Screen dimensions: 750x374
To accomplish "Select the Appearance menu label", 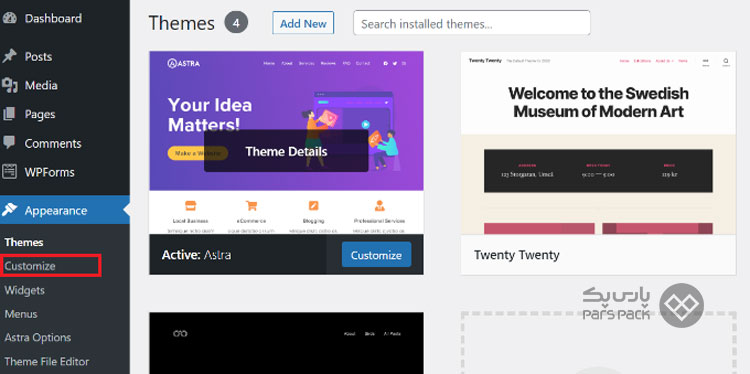I will (56, 211).
